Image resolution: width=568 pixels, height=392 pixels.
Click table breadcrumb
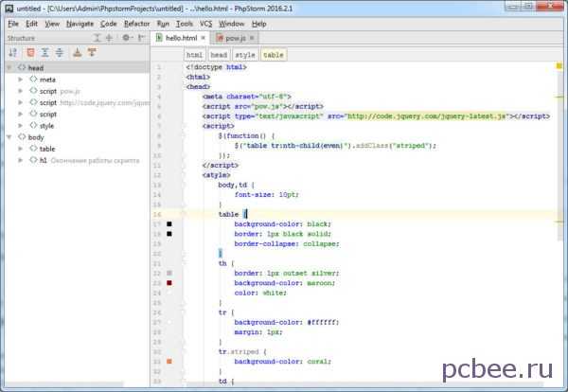(x=274, y=55)
